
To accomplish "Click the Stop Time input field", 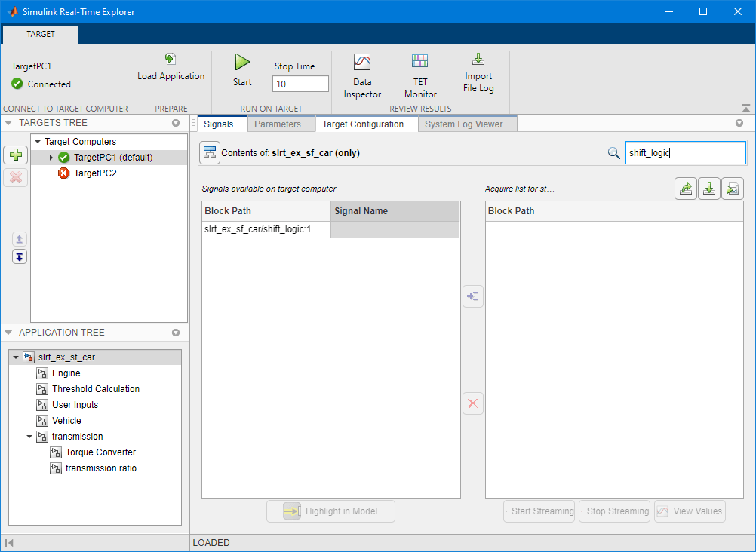I will point(300,84).
